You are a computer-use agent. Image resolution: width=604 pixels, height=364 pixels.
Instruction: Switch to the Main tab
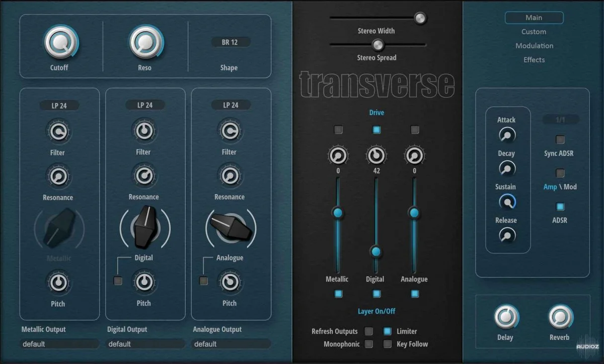(x=534, y=18)
